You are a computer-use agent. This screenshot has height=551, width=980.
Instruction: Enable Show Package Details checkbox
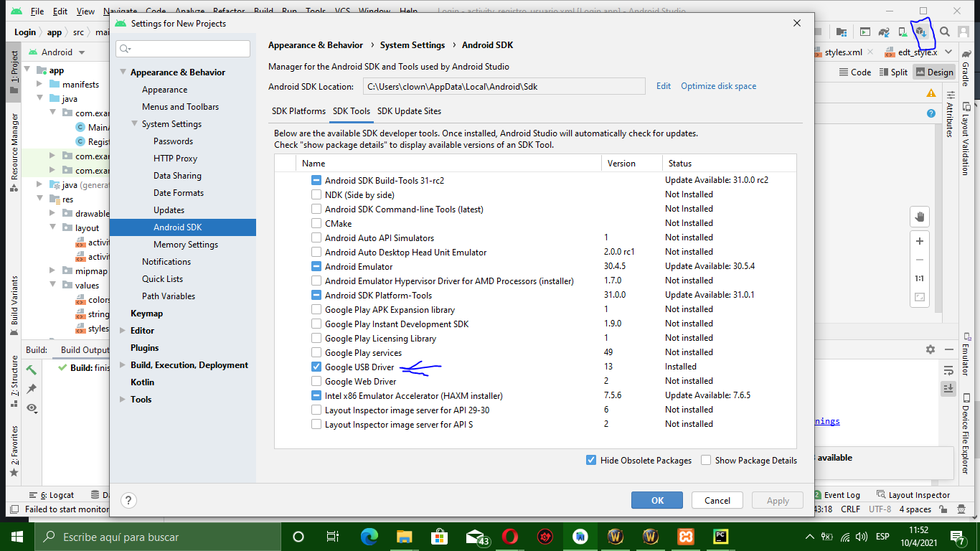pyautogui.click(x=706, y=460)
